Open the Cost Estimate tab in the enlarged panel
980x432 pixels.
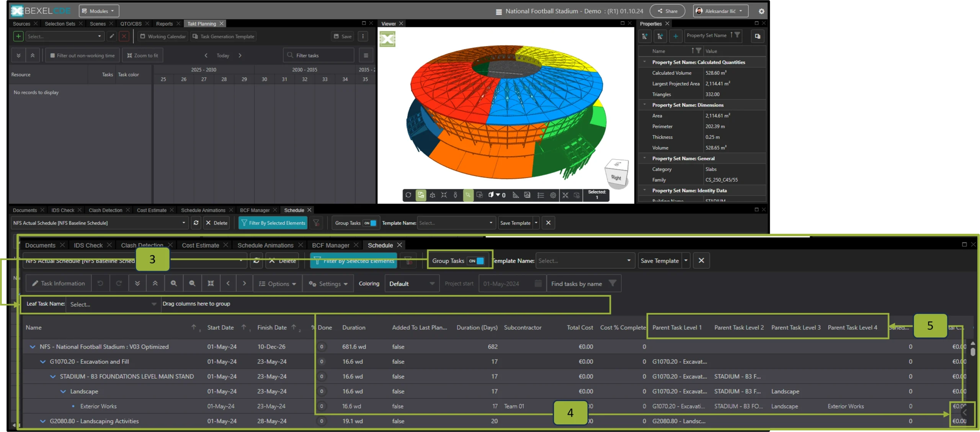click(200, 245)
